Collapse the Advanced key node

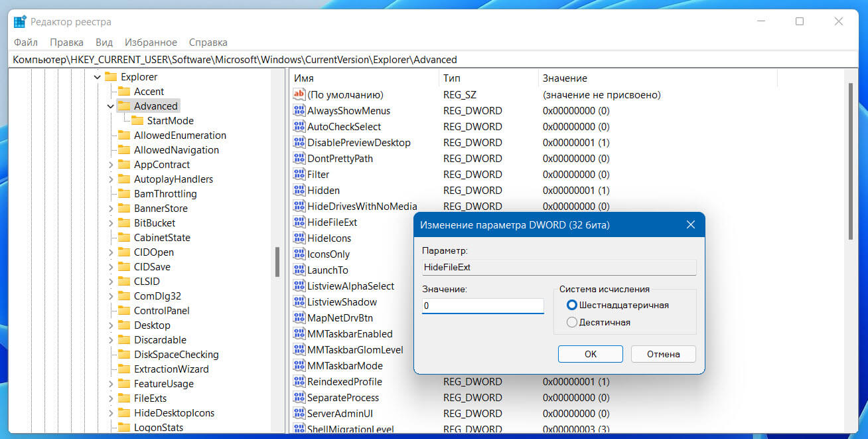coord(110,106)
